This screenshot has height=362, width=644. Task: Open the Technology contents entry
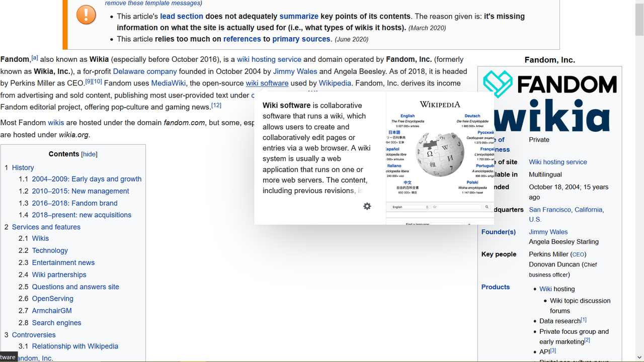50,250
